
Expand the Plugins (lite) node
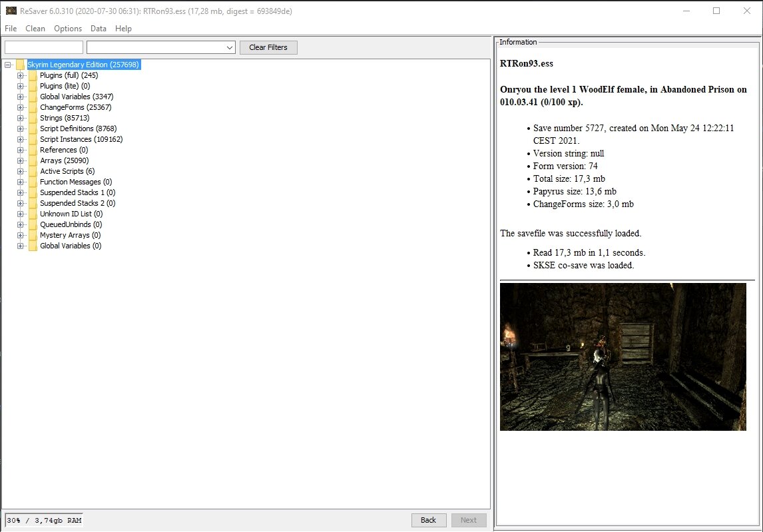pyautogui.click(x=21, y=86)
